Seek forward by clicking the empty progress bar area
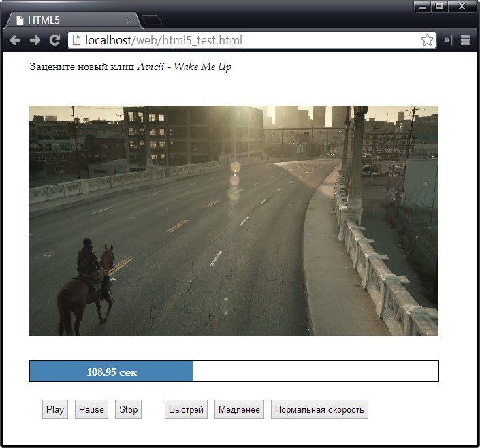The image size is (480, 448). (x=316, y=371)
